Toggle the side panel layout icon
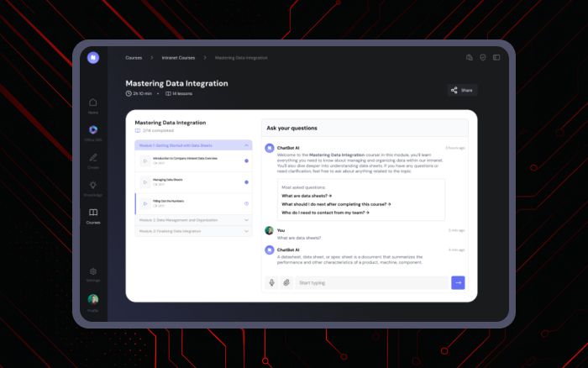Viewport: 588px width, 368px height. pyautogui.click(x=496, y=57)
